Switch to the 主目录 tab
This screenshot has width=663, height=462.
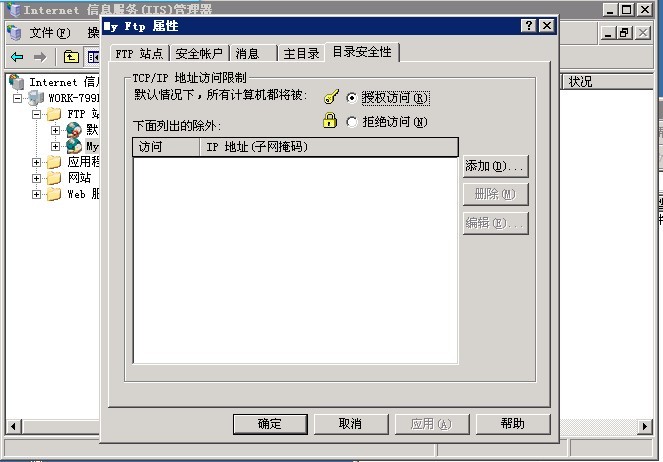point(301,53)
